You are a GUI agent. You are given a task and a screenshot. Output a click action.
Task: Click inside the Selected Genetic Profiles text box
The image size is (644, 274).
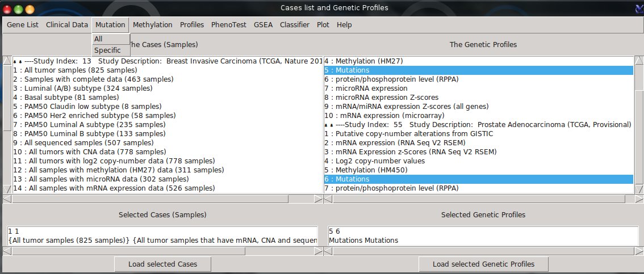tap(483, 236)
